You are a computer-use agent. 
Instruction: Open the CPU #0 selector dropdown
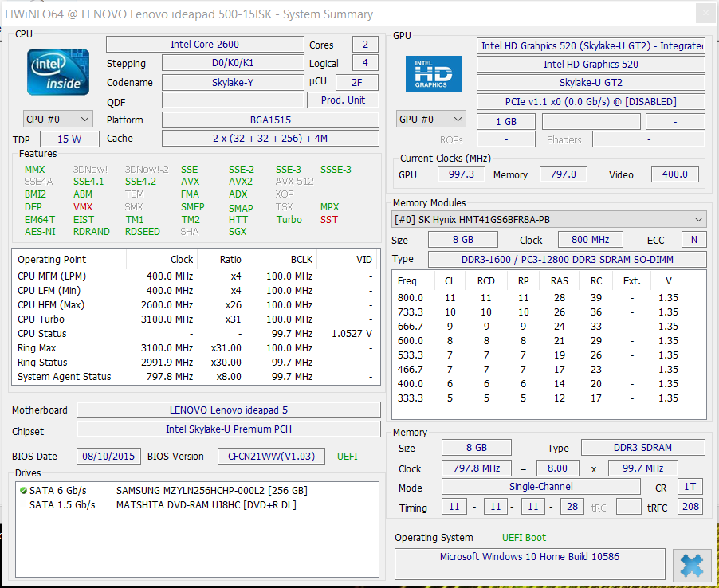57,120
